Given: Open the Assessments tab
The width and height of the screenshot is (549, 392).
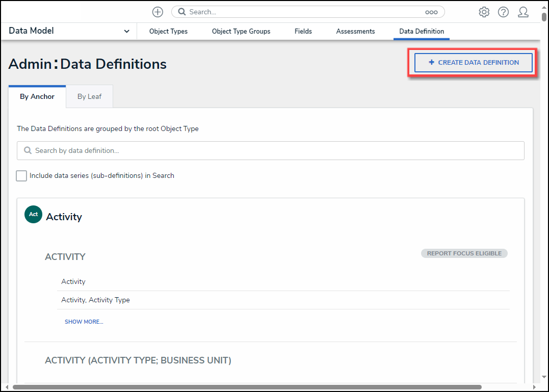Looking at the screenshot, I should coord(355,32).
